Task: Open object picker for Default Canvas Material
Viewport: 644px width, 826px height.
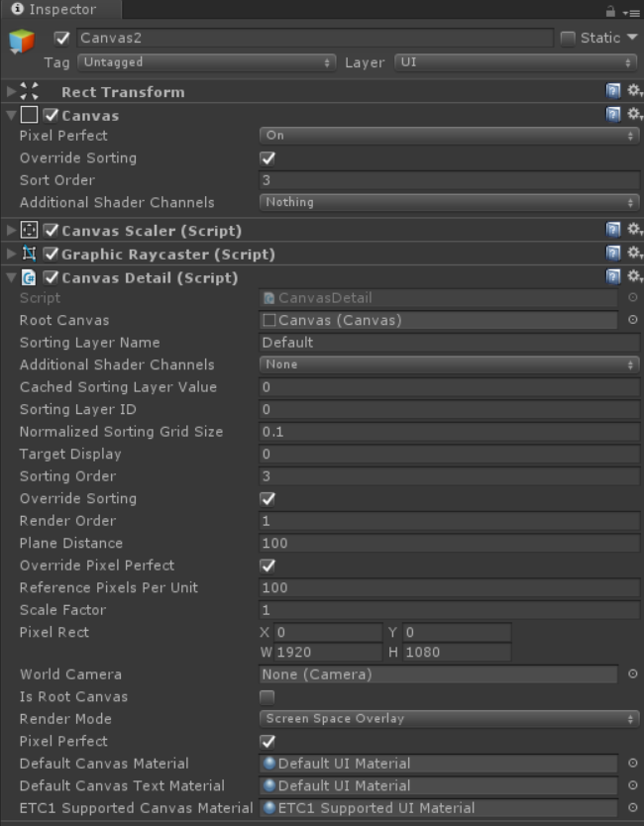Action: pos(632,764)
